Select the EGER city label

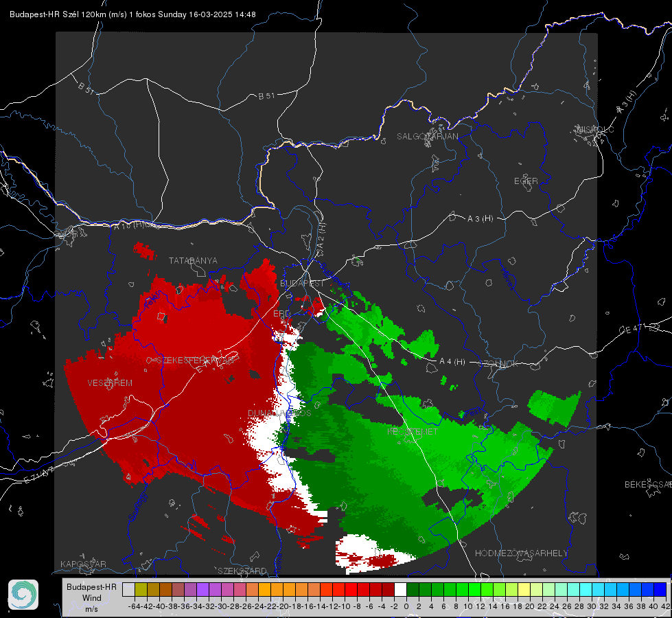pyautogui.click(x=526, y=181)
